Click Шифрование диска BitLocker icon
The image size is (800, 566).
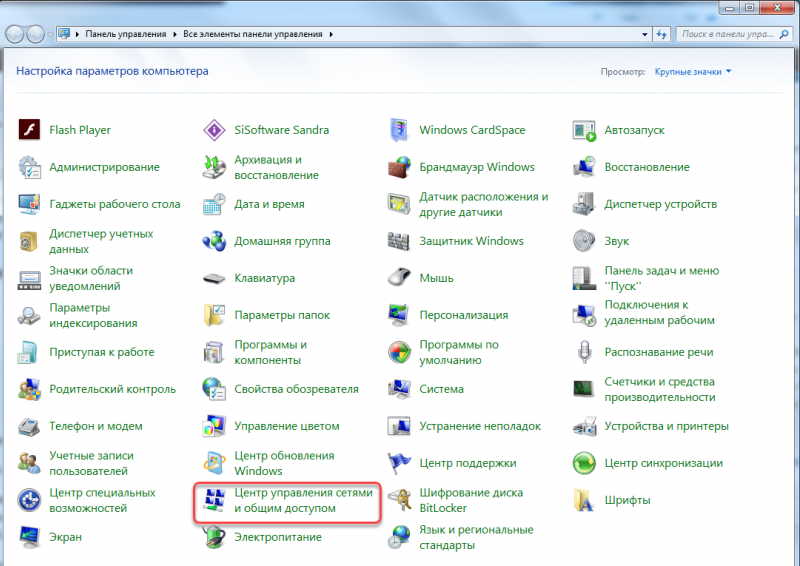399,500
